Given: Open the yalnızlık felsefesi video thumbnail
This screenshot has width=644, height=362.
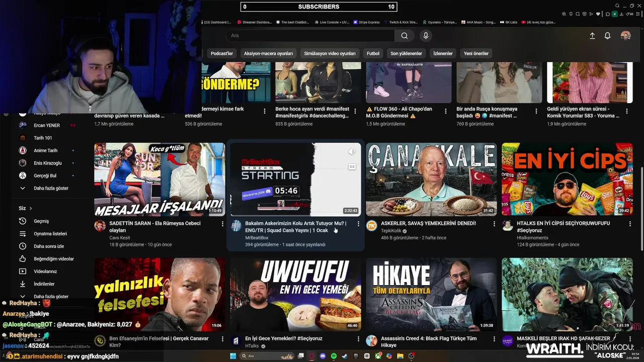Looking at the screenshot, I should 159,295.
